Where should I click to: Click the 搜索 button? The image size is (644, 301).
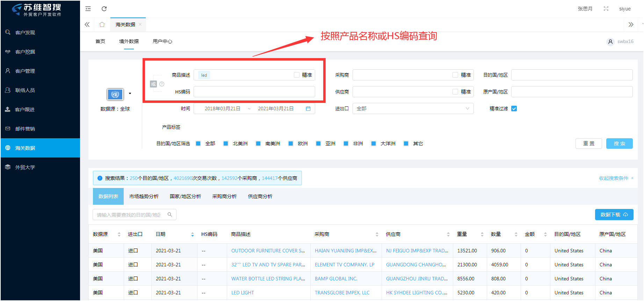619,143
